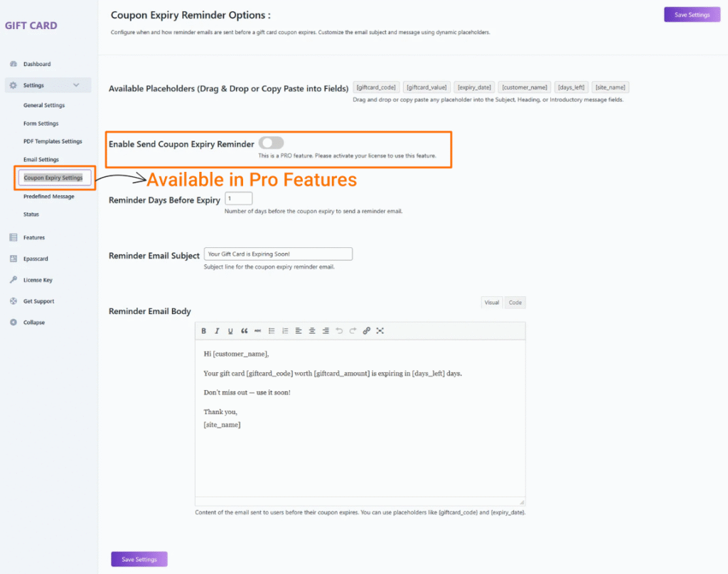This screenshot has height=574, width=728.
Task: Center-align text in the email body
Action: (x=312, y=331)
